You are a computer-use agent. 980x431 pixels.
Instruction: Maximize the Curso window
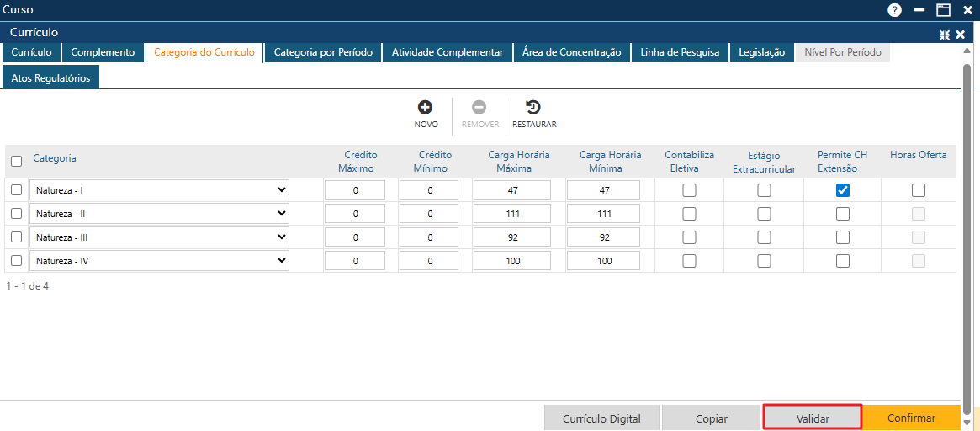[943, 10]
